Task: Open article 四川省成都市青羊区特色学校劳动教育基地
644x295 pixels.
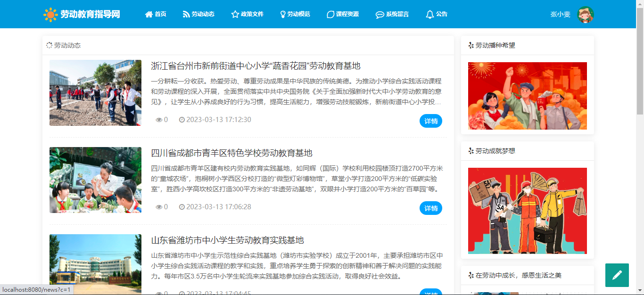Action: pos(231,153)
